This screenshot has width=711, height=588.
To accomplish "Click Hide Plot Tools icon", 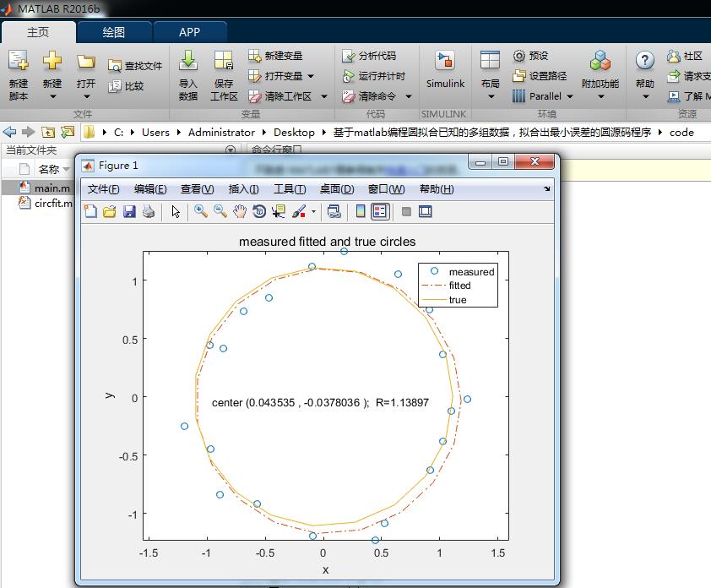I will pyautogui.click(x=406, y=211).
